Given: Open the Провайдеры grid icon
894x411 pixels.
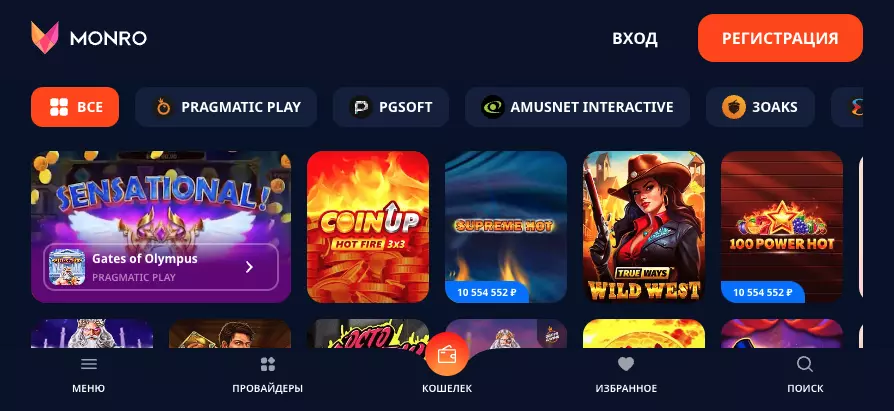Looking at the screenshot, I should click(267, 364).
